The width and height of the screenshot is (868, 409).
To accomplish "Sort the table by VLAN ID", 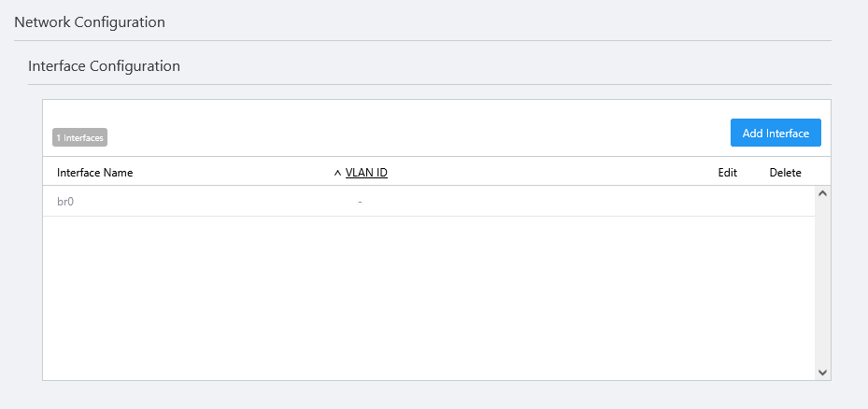I will (366, 173).
